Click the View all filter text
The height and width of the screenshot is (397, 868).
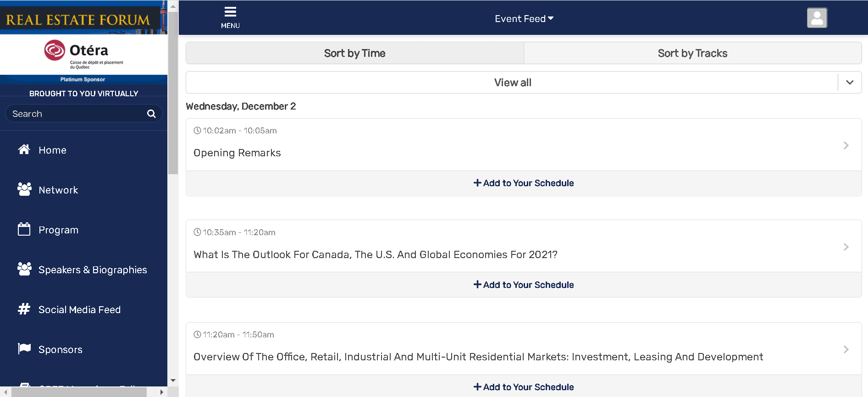tap(513, 83)
